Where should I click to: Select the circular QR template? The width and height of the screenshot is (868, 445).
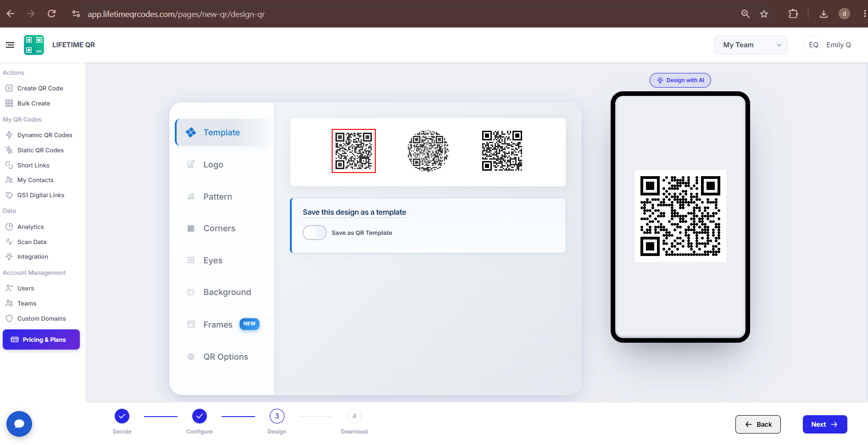coord(428,151)
